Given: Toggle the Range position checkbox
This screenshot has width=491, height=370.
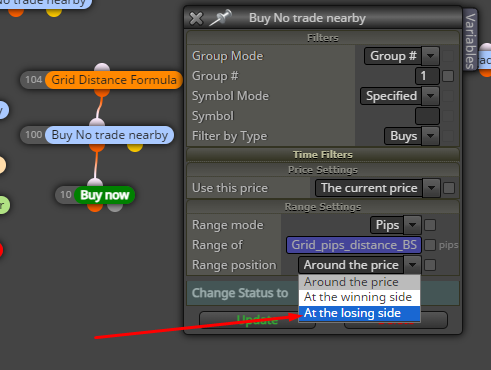Looking at the screenshot, I should 430,265.
